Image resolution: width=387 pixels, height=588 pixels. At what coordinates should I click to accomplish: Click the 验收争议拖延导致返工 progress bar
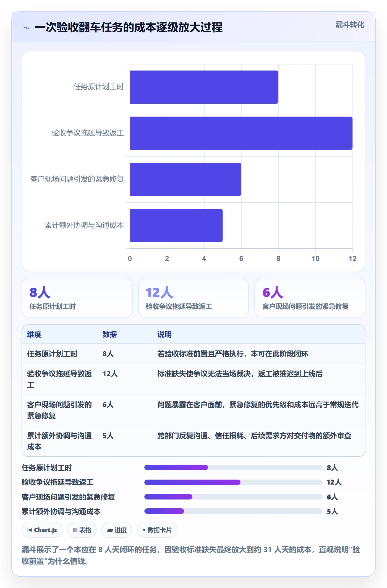(x=233, y=482)
